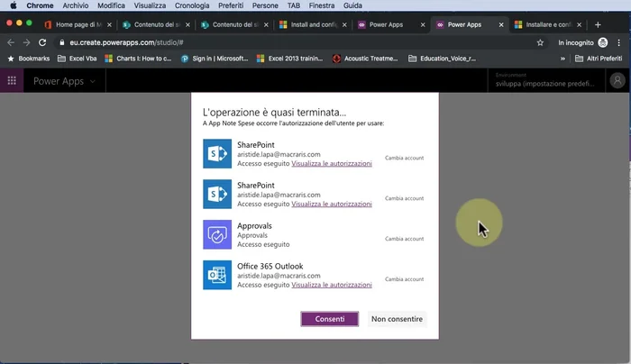Open the user account avatar icon

click(x=617, y=80)
